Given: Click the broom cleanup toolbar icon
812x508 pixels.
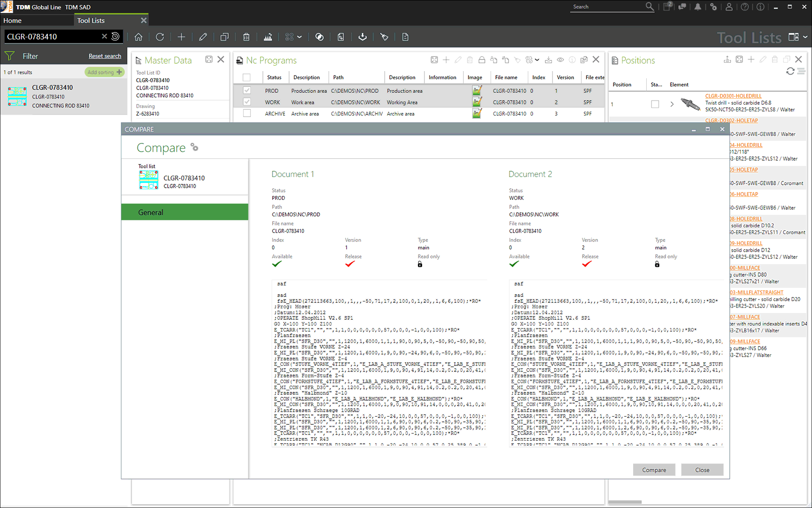Looking at the screenshot, I should (384, 37).
